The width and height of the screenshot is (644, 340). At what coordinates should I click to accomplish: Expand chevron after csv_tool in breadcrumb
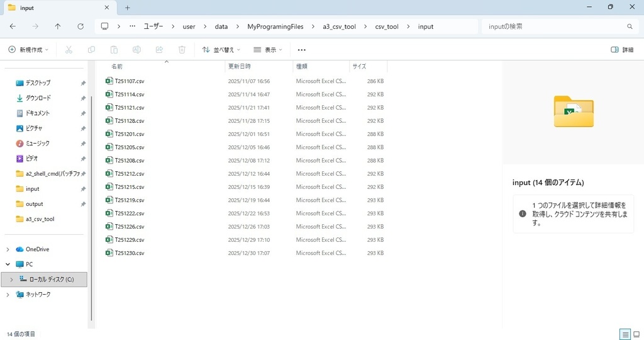pos(408,26)
